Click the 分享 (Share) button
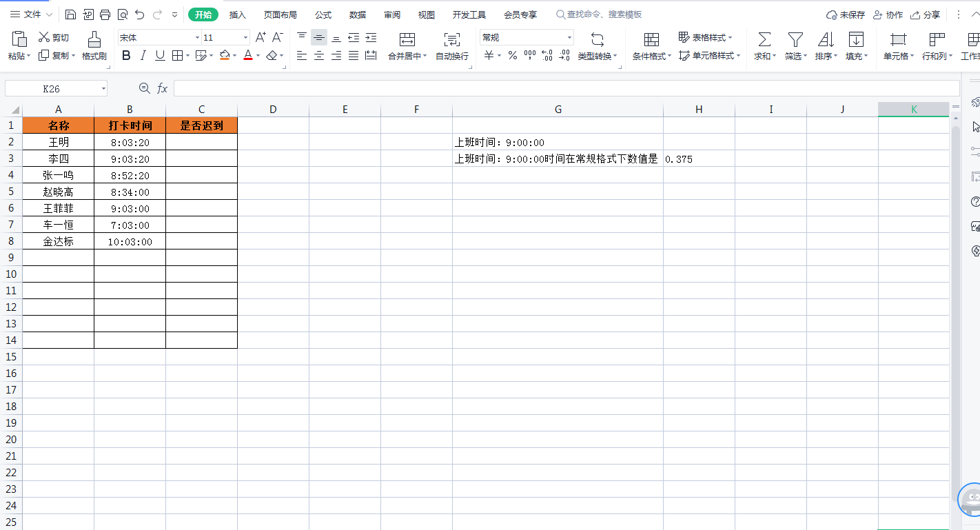 pos(925,14)
